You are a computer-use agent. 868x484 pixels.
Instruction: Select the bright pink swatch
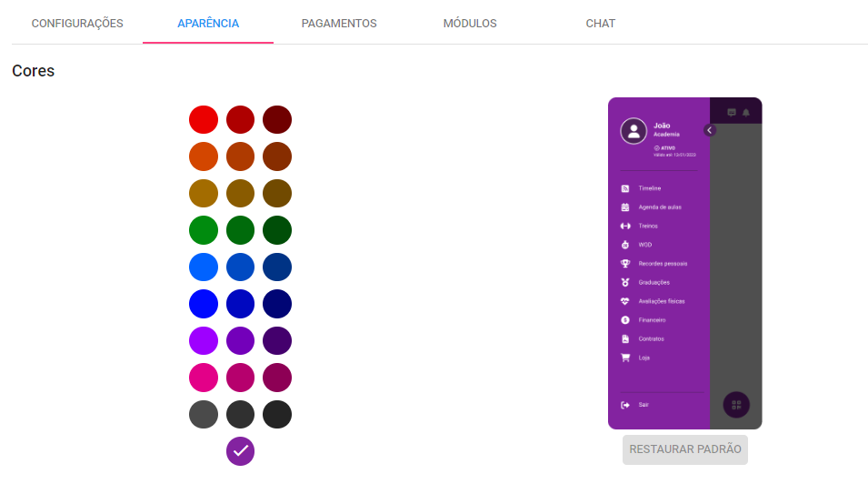[x=204, y=378]
